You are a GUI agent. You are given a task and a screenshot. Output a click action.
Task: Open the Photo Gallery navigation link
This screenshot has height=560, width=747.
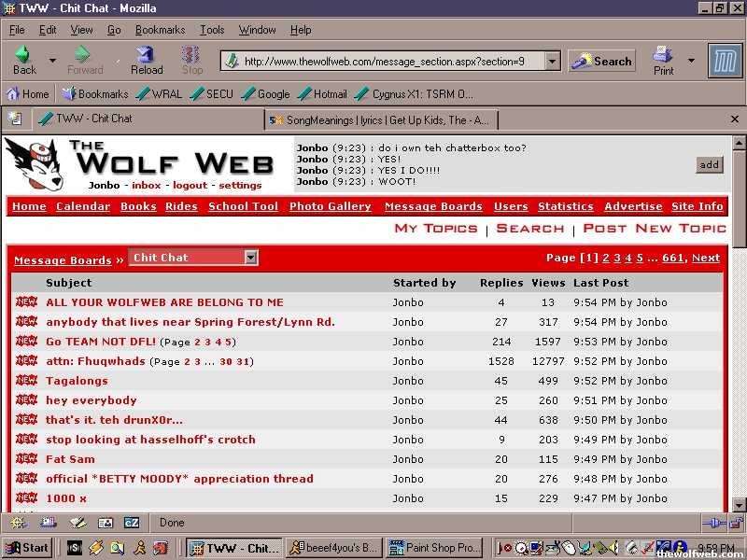[x=330, y=207]
